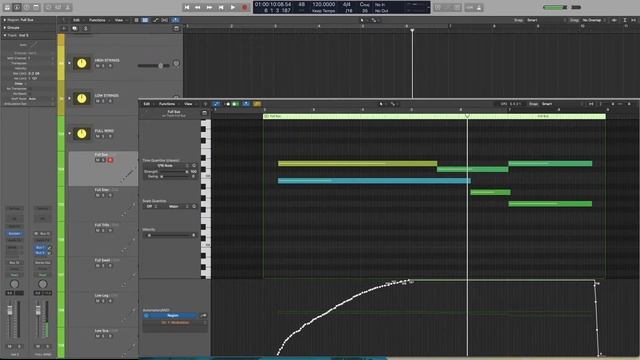The height and width of the screenshot is (360, 640).
Task: Go to beginning of project in the transport
Action: (x=187, y=7)
